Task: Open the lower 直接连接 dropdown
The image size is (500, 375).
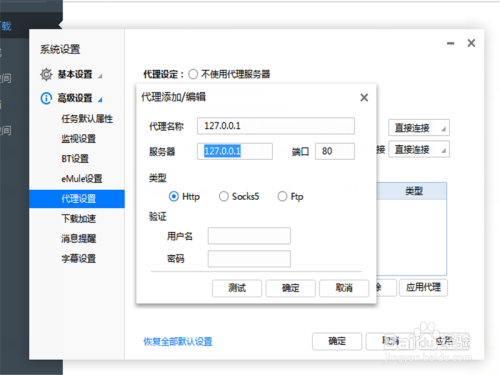Action: click(419, 149)
